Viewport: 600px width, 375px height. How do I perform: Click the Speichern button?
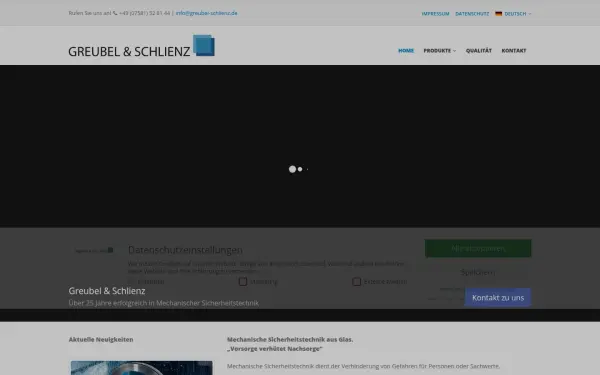pos(478,272)
